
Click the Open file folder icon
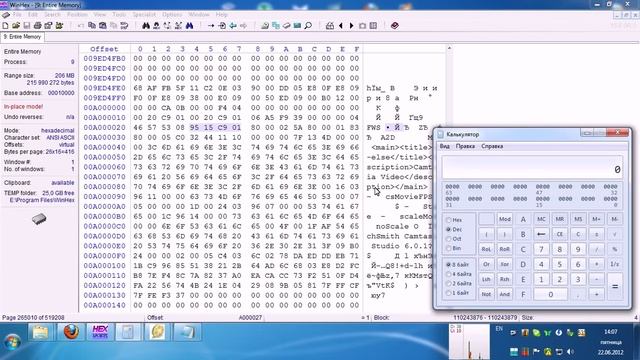tap(16, 26)
